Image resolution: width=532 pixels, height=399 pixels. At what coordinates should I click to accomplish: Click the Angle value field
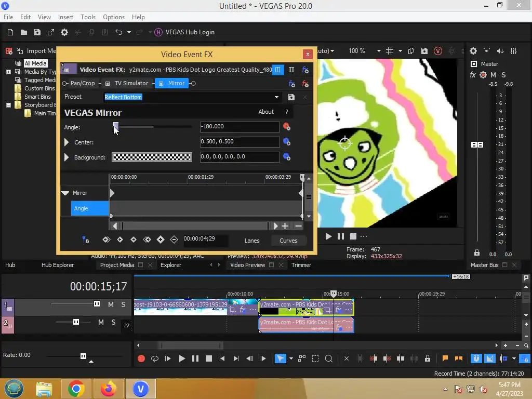click(x=240, y=127)
